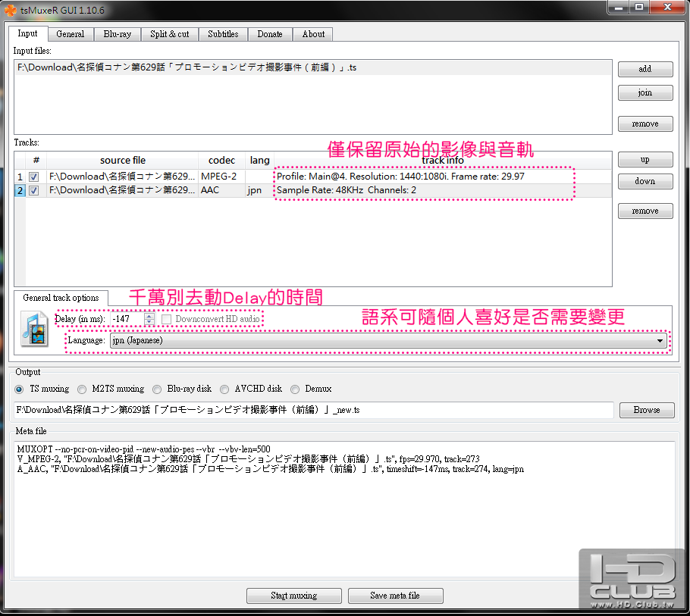This screenshot has height=616, width=690.
Task: Browse for the output file location
Action: [x=647, y=410]
